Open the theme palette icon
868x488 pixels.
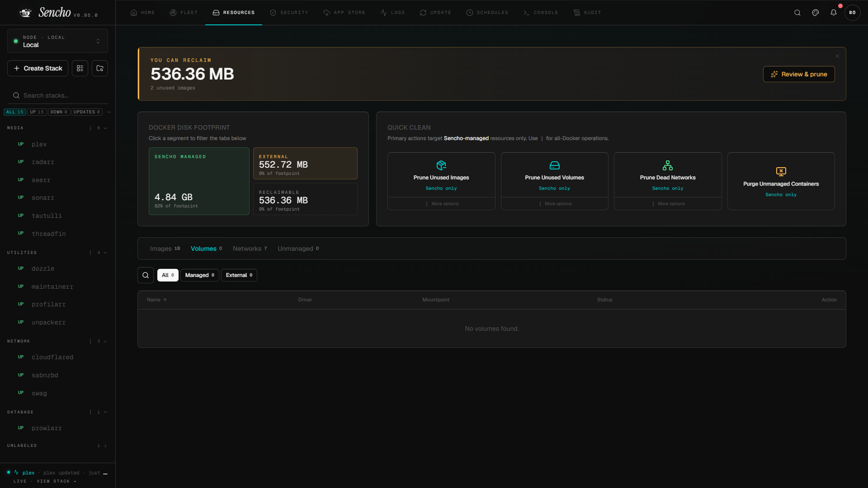pos(815,13)
